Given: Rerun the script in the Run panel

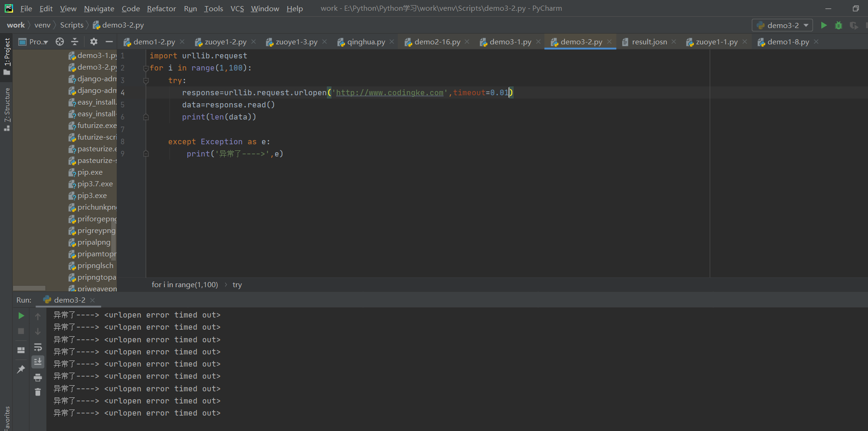Looking at the screenshot, I should coord(21,316).
